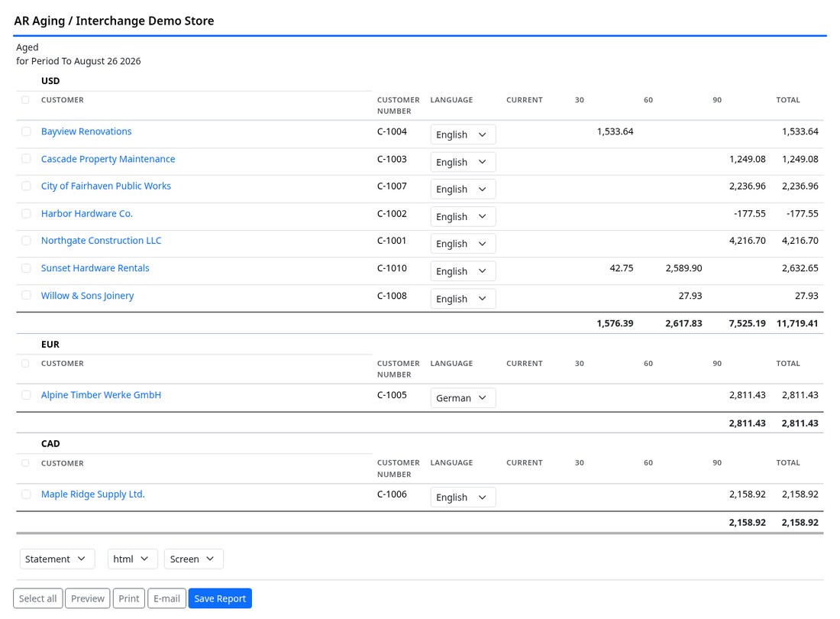
Task: Click the USD grand total 11,719.41
Action: coord(797,323)
